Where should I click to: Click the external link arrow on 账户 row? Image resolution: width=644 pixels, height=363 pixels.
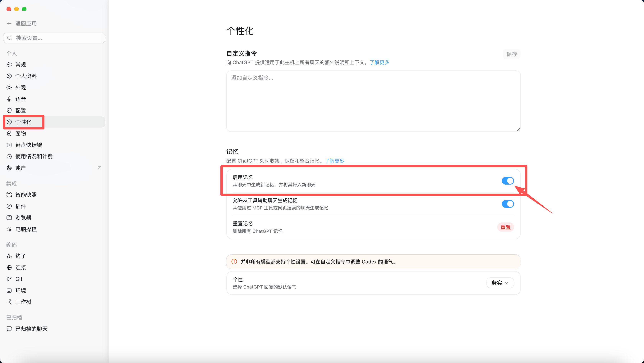[x=99, y=168]
